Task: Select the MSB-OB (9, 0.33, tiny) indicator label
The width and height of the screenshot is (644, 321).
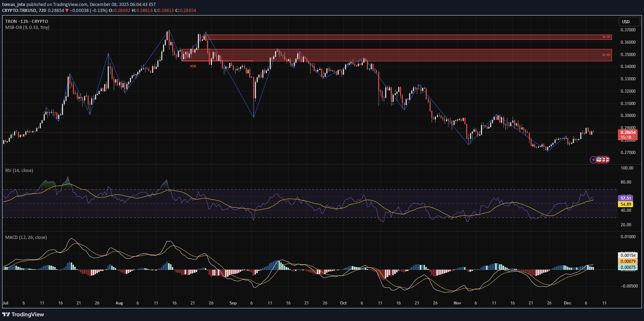Action: [x=27, y=27]
